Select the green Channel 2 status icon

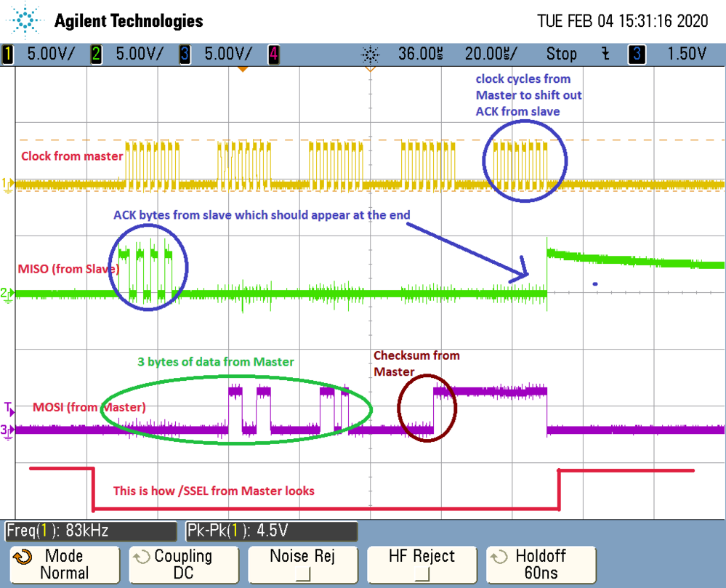[x=96, y=54]
